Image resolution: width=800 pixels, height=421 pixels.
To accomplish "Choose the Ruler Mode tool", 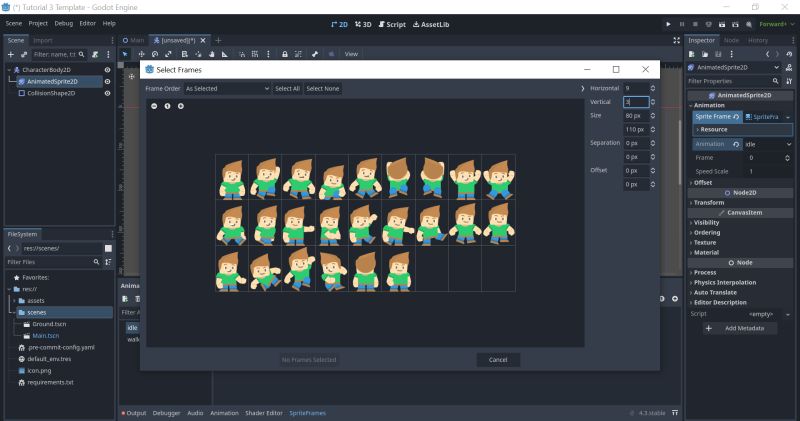I will (x=224, y=54).
